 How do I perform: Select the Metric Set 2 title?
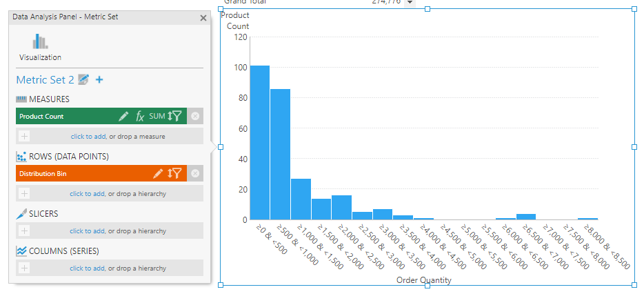(46, 80)
